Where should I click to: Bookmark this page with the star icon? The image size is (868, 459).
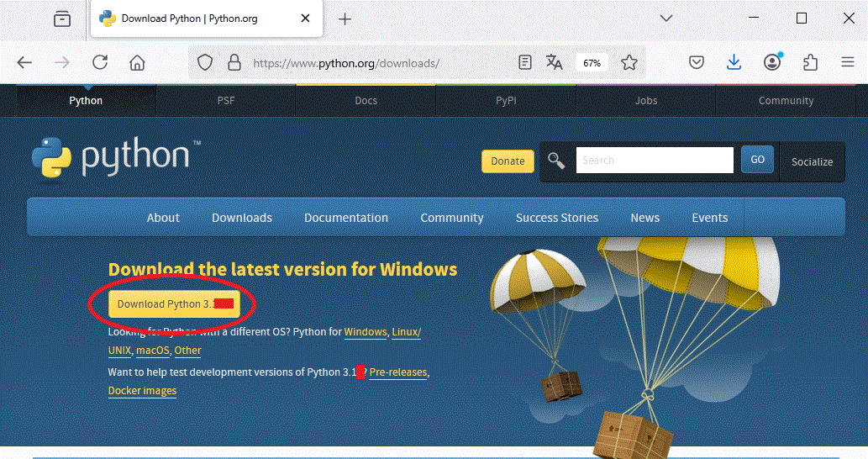coord(629,62)
